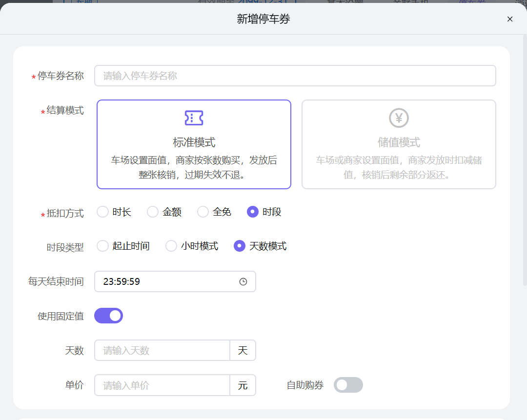527x420 pixels.
Task: Confirm the 天数模式 radio selection
Action: coord(239,246)
